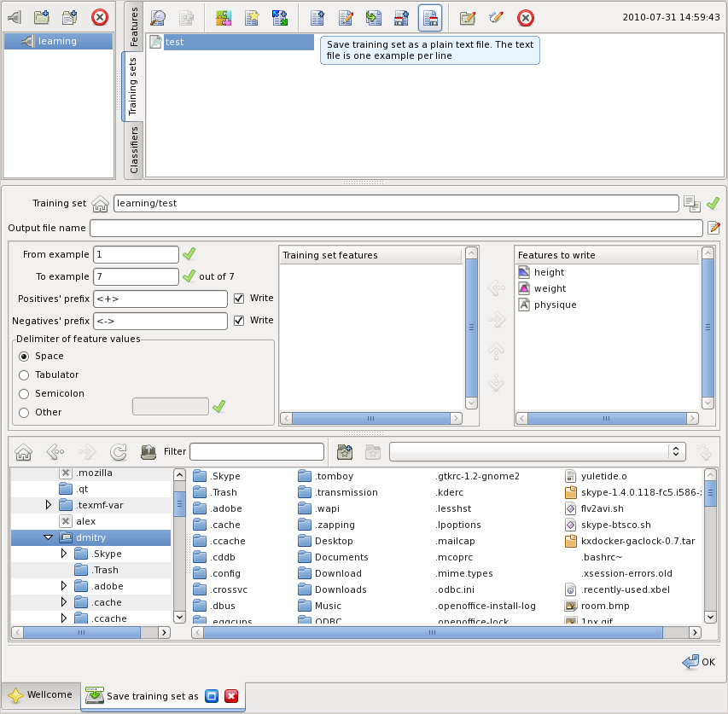The image size is (728, 714).
Task: Select the Semicolon delimiter option
Action: [24, 394]
